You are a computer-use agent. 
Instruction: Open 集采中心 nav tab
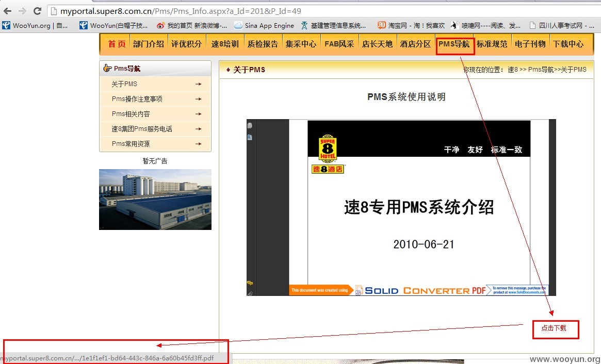click(x=301, y=44)
